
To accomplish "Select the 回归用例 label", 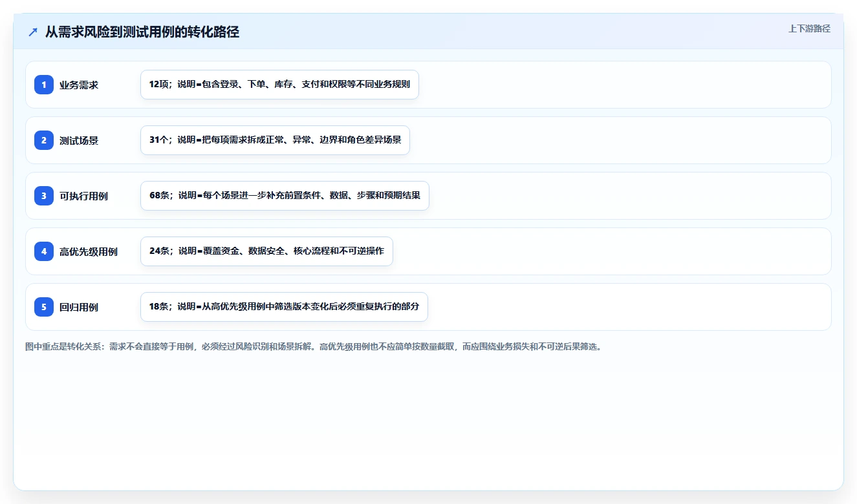I will (x=79, y=307).
